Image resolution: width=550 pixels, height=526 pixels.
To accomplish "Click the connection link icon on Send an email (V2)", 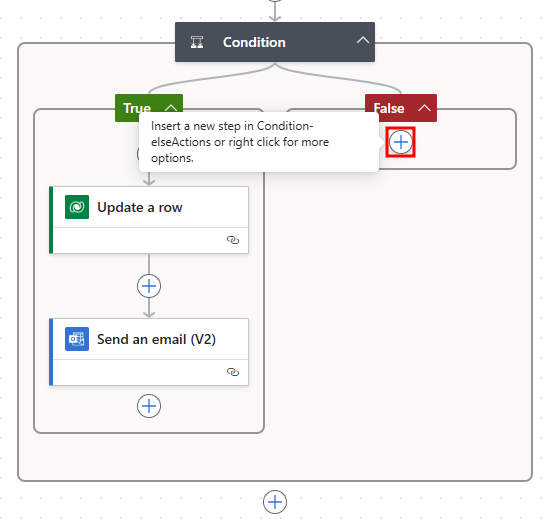I will click(233, 372).
